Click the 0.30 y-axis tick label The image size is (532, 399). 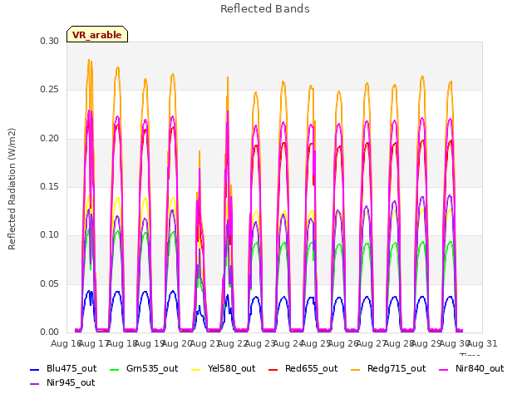[x=49, y=41]
